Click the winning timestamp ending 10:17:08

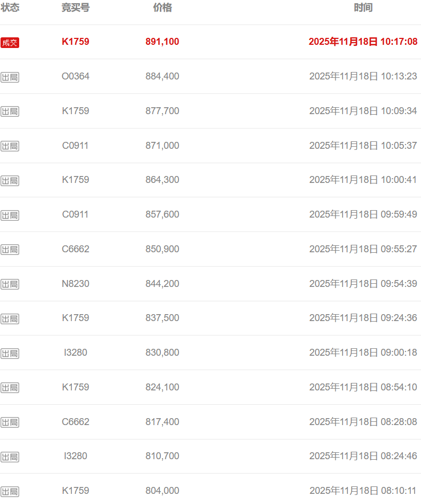[363, 42]
